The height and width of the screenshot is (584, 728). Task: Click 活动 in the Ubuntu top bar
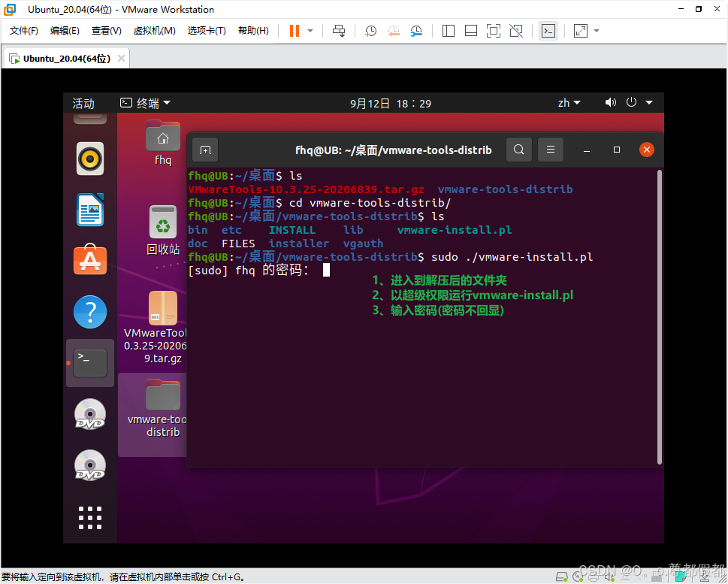(x=83, y=103)
